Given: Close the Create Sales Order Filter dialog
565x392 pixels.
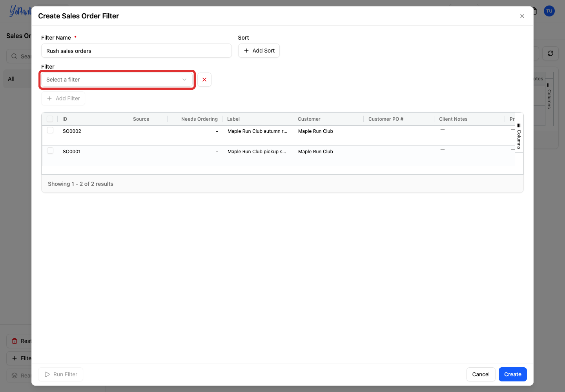Looking at the screenshot, I should (522, 16).
